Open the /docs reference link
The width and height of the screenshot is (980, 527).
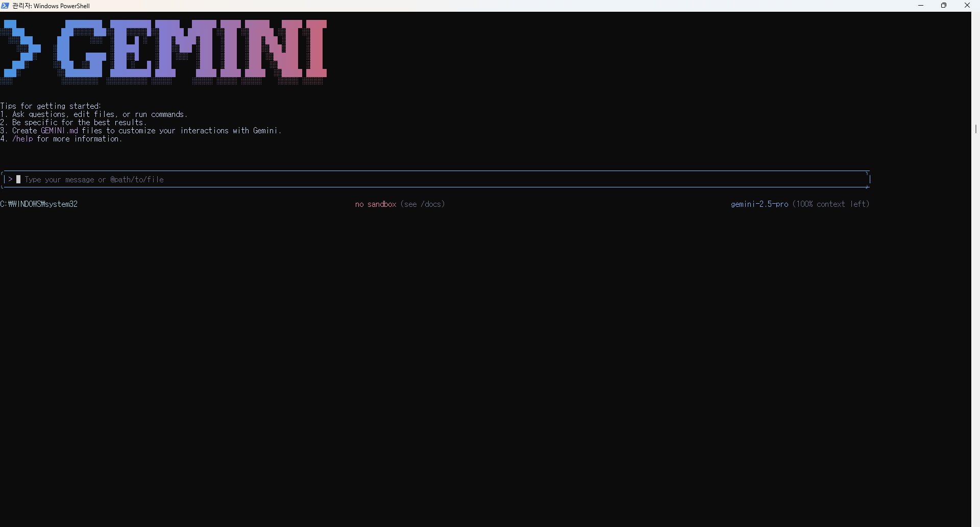tap(432, 204)
